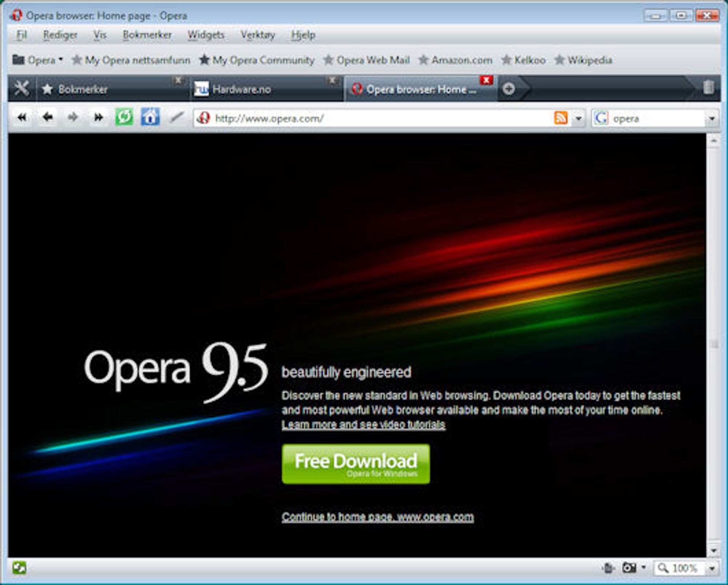Close the Hardware.no tab
This screenshot has height=585, width=728.
tap(332, 80)
